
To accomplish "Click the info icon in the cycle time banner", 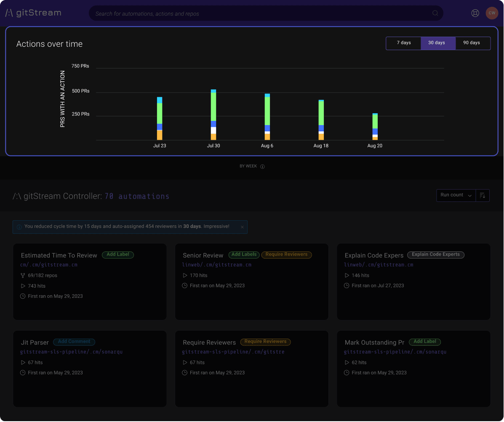I will [x=19, y=227].
